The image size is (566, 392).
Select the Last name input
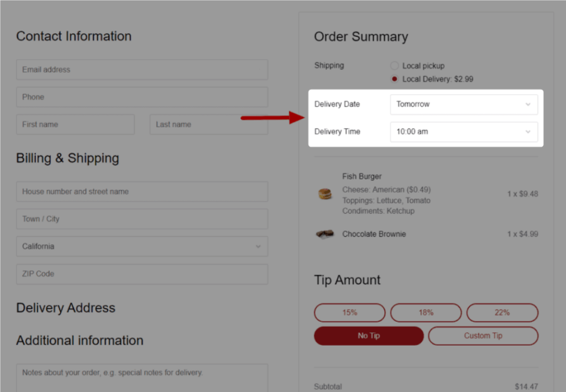(x=208, y=124)
